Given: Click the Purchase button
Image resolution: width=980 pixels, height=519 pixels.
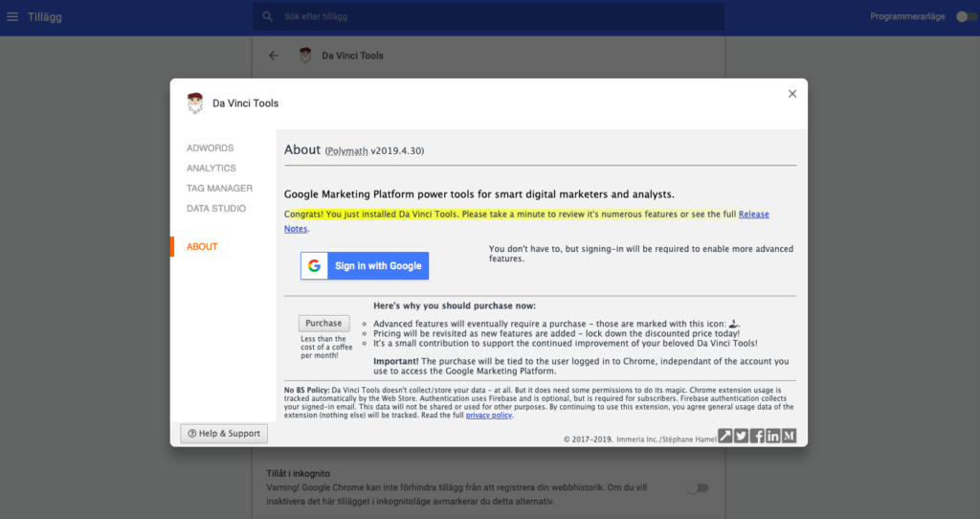Looking at the screenshot, I should point(323,324).
